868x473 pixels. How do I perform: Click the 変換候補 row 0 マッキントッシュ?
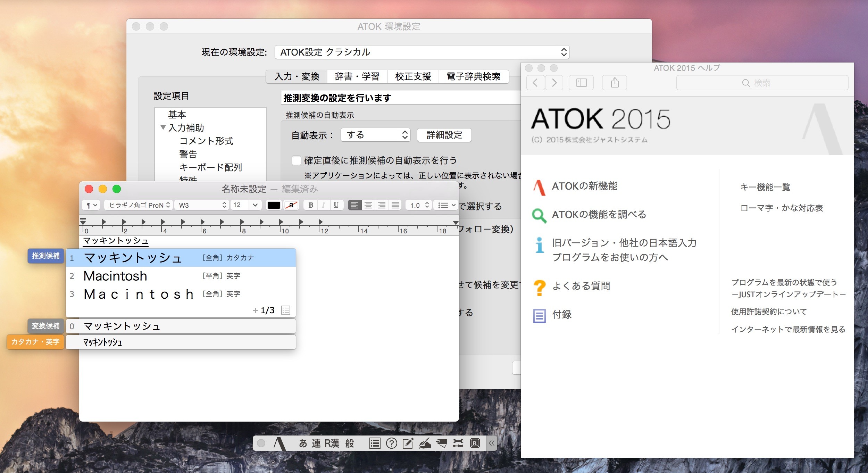[181, 326]
